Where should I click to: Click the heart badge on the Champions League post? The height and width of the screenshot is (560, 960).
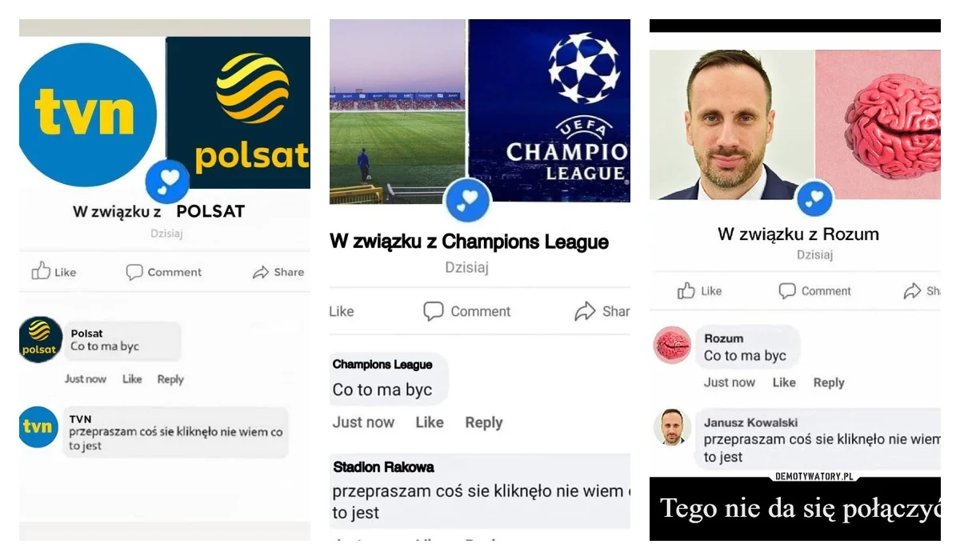coord(468,200)
